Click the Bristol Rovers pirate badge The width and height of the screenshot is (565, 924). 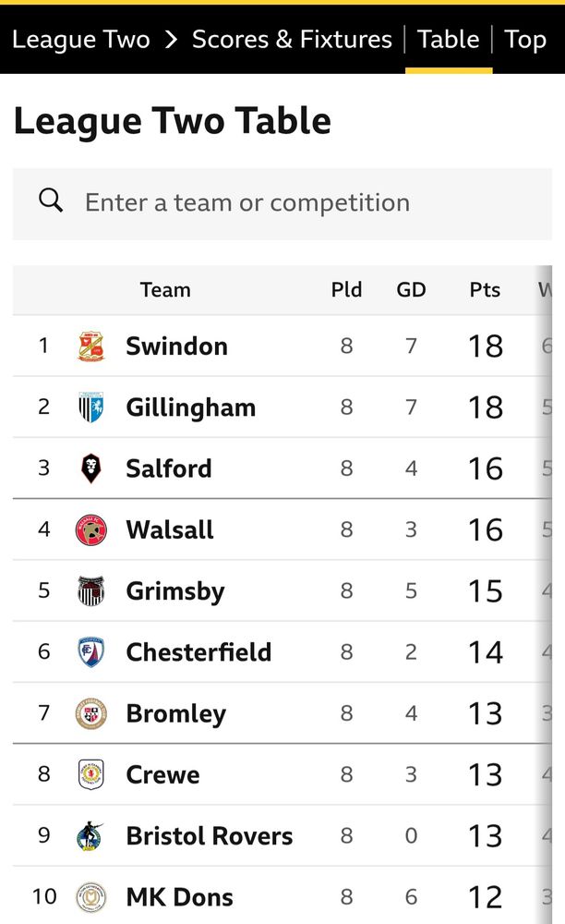click(x=91, y=835)
